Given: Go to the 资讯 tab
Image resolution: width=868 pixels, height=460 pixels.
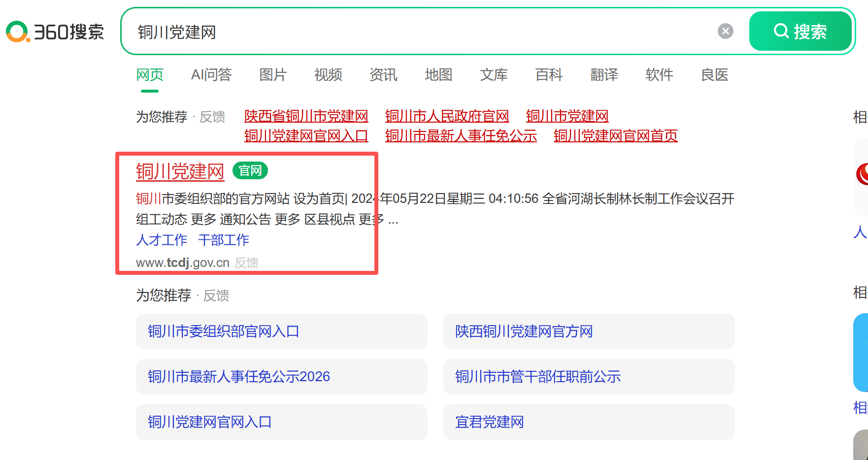Looking at the screenshot, I should coord(383,75).
